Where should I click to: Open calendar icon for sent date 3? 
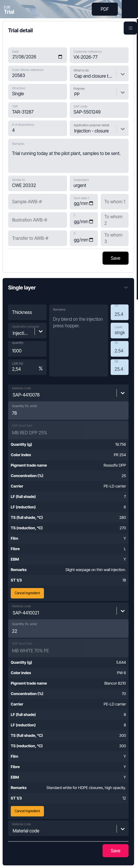91,240
